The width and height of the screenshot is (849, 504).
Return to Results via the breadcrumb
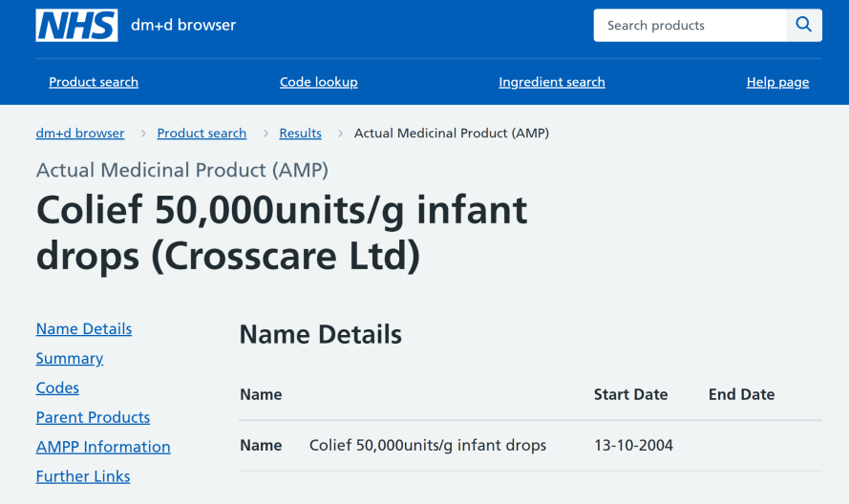(301, 133)
